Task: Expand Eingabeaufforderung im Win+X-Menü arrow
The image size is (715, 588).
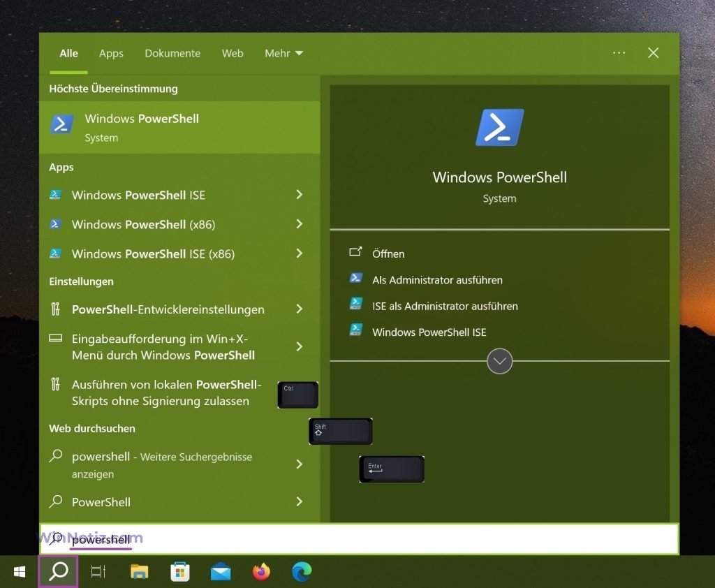Action: pos(299,346)
